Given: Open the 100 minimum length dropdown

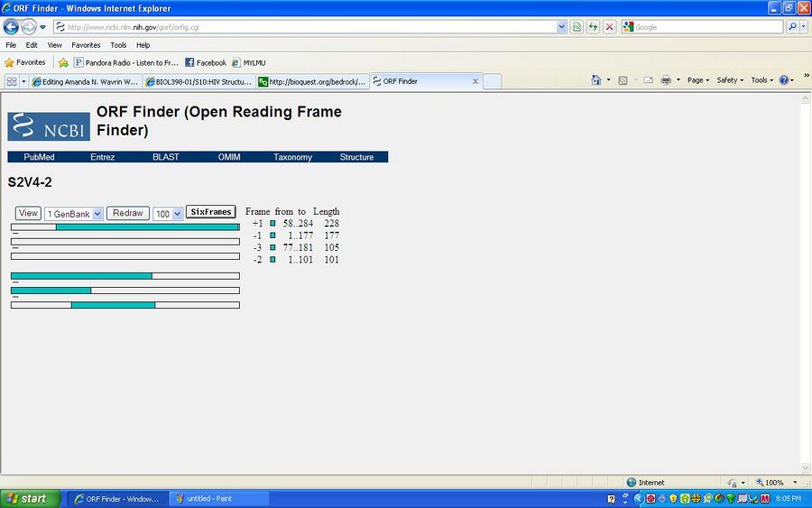Looking at the screenshot, I should pos(168,214).
